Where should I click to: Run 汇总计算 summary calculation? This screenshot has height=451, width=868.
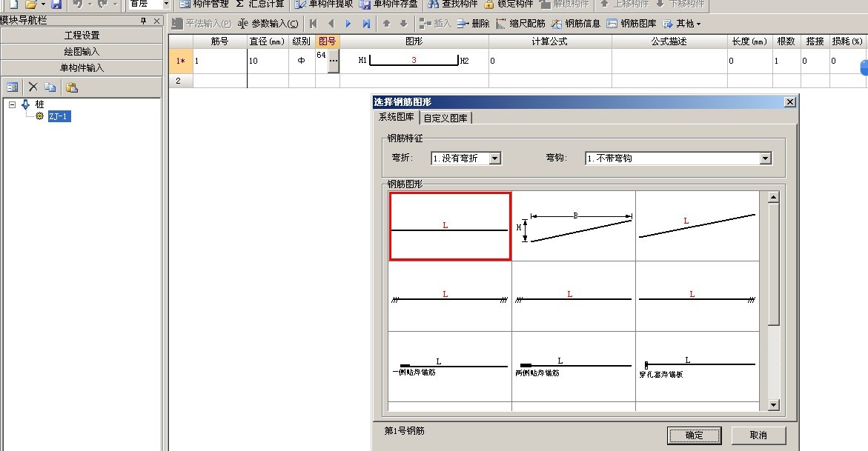pos(260,4)
